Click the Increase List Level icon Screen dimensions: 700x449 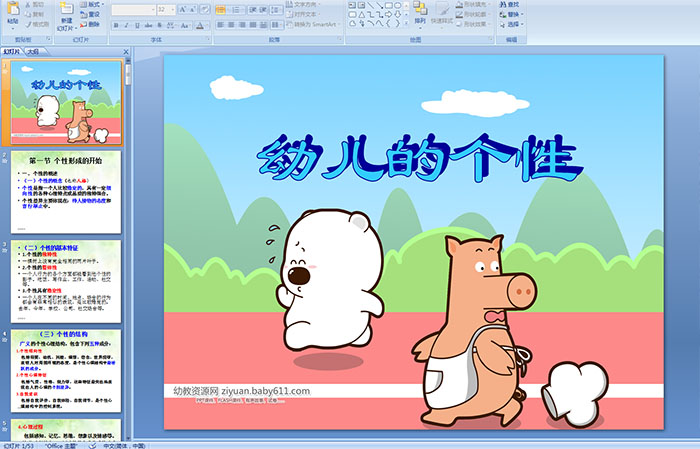pos(263,10)
